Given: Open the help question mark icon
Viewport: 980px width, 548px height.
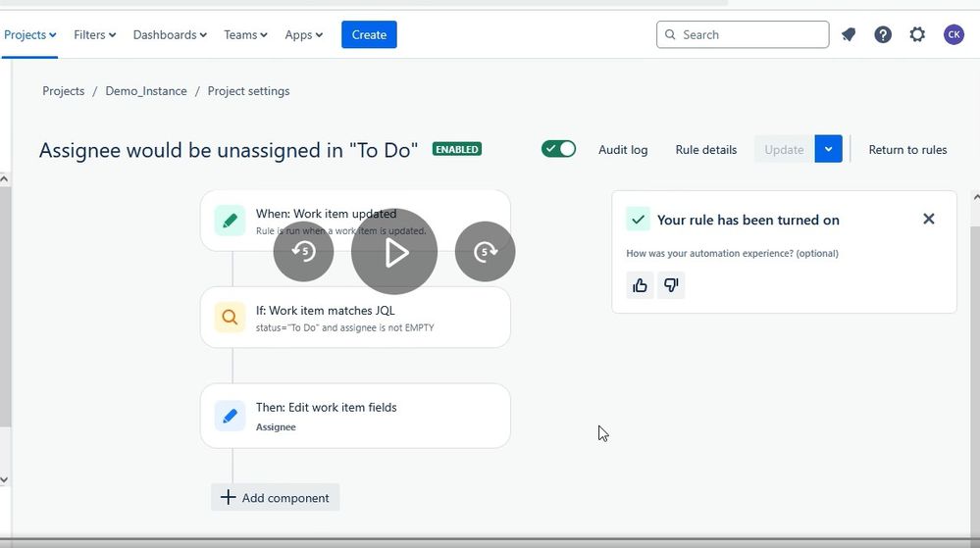Looking at the screenshot, I should tap(883, 35).
